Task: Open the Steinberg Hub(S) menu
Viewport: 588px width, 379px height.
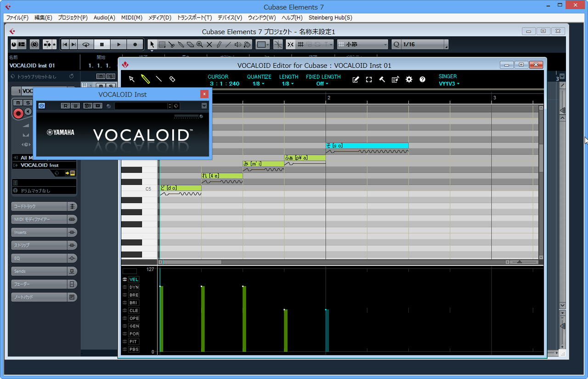Action: (x=330, y=17)
